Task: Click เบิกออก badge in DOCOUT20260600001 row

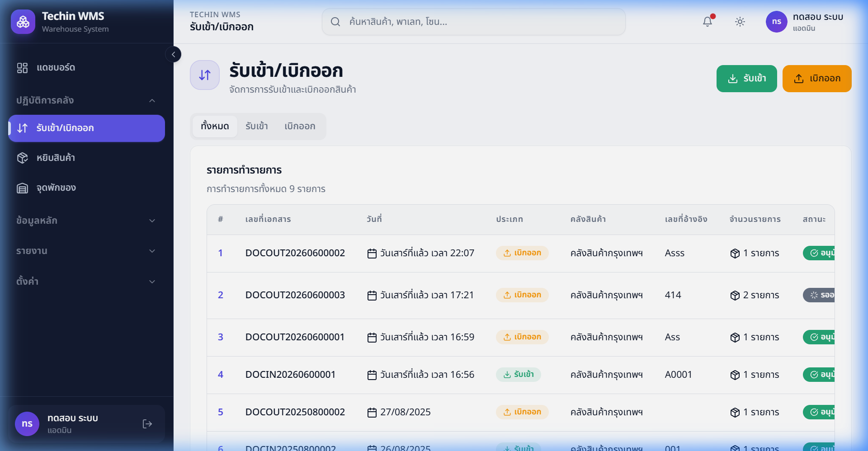Action: [522, 337]
